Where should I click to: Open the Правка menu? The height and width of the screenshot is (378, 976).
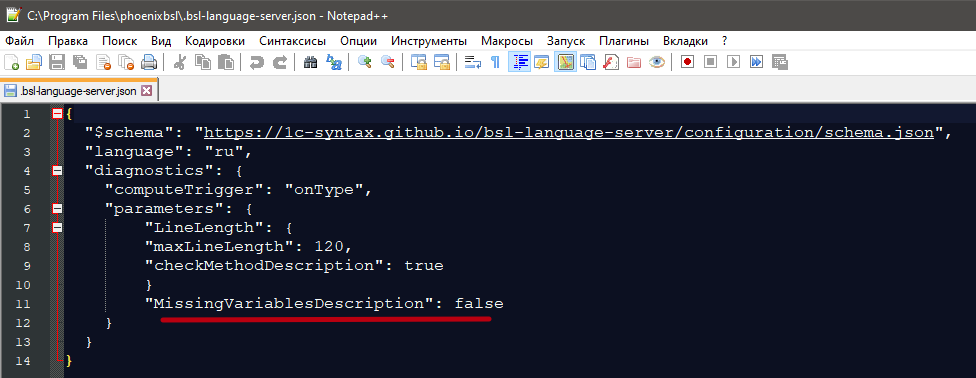tap(68, 41)
